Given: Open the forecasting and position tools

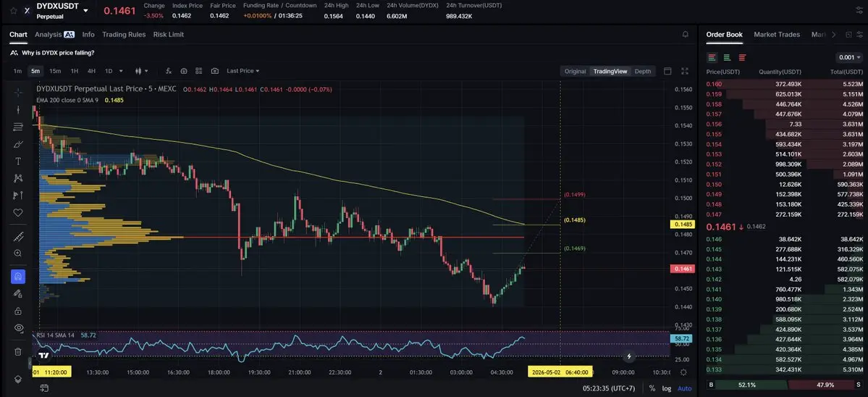Looking at the screenshot, I should click(x=17, y=196).
